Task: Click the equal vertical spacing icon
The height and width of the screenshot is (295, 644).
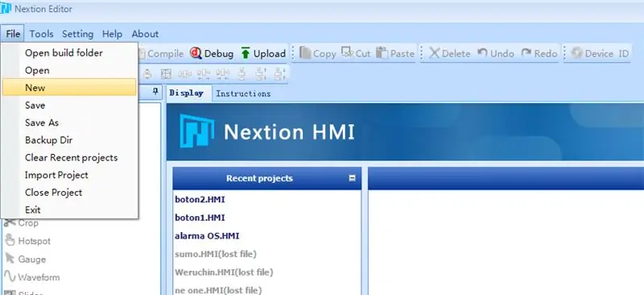Action: click(242, 74)
